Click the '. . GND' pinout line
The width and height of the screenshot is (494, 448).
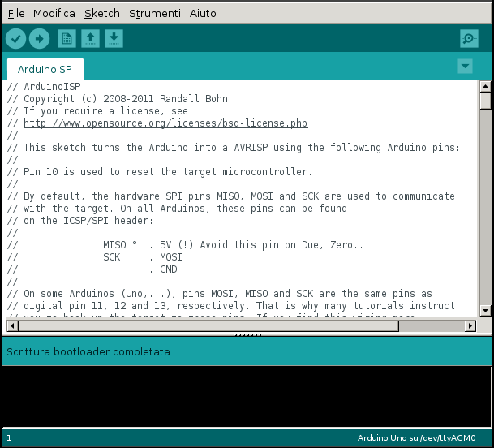(92, 269)
